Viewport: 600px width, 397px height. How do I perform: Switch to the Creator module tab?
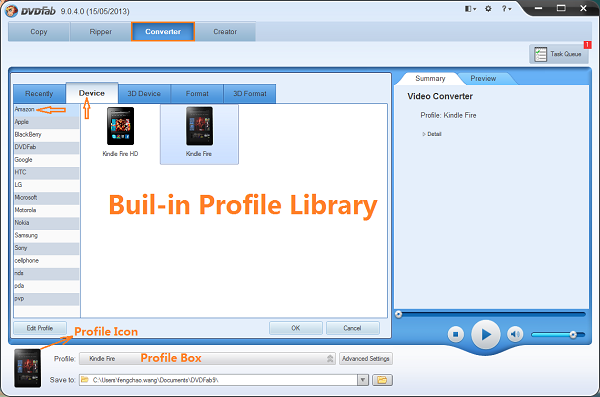click(225, 32)
